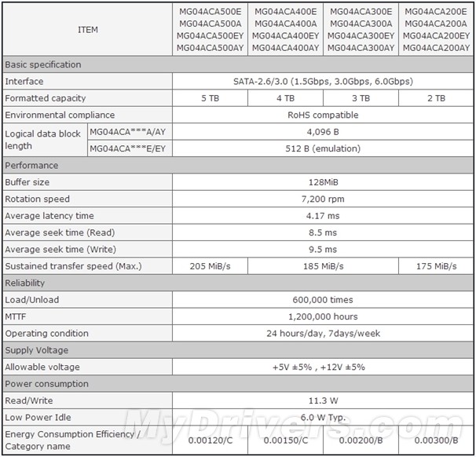
Task: Click the MG04ACA***E/EY sub-label
Action: [128, 148]
